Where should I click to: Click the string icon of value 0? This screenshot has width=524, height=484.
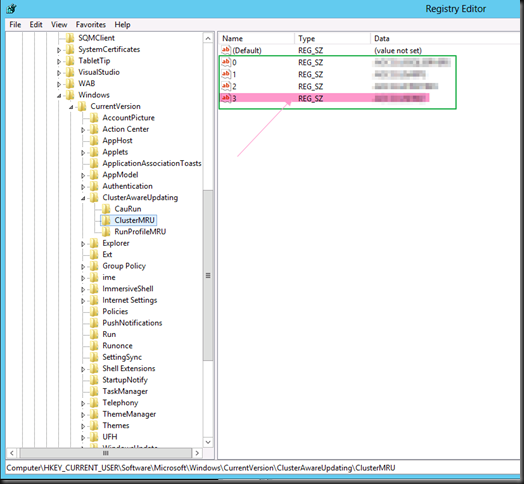click(226, 62)
